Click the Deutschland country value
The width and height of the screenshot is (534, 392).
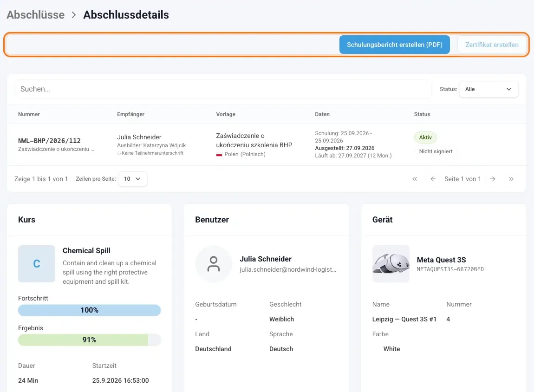point(213,349)
